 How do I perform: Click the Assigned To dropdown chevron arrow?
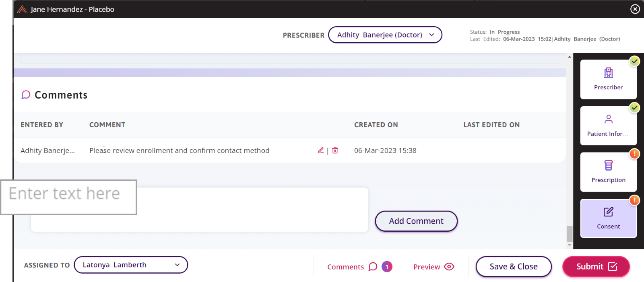(x=177, y=265)
